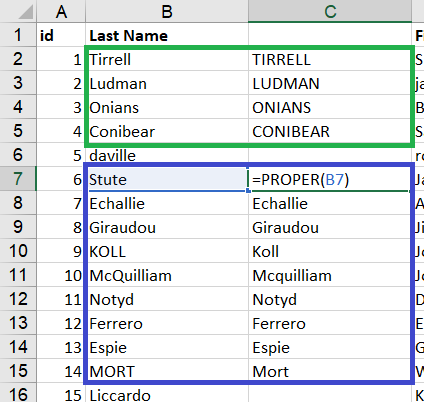Click the Select All corner triangle
Viewport: 424px width, 403px height.
pyautogui.click(x=25, y=13)
